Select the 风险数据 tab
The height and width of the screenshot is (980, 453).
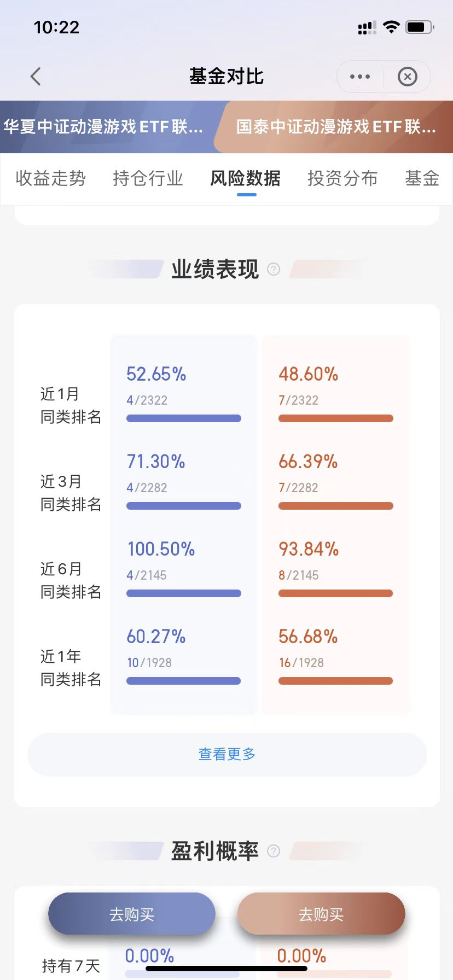coord(246,178)
